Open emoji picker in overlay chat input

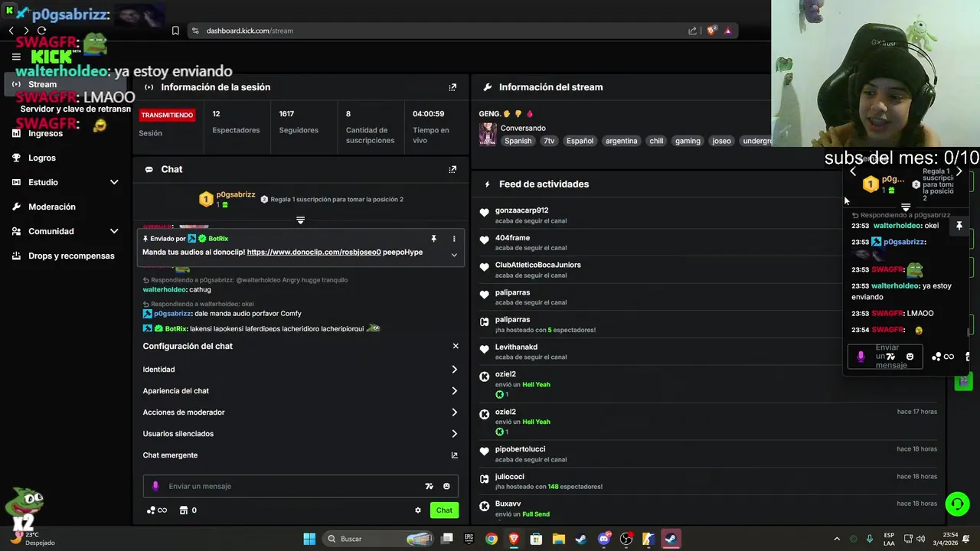pyautogui.click(x=910, y=357)
